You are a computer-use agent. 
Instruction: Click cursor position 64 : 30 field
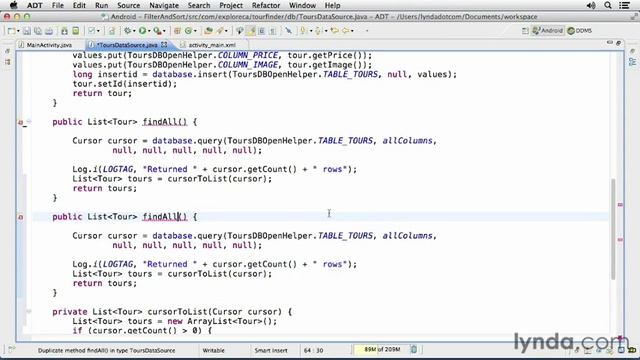[x=313, y=350]
